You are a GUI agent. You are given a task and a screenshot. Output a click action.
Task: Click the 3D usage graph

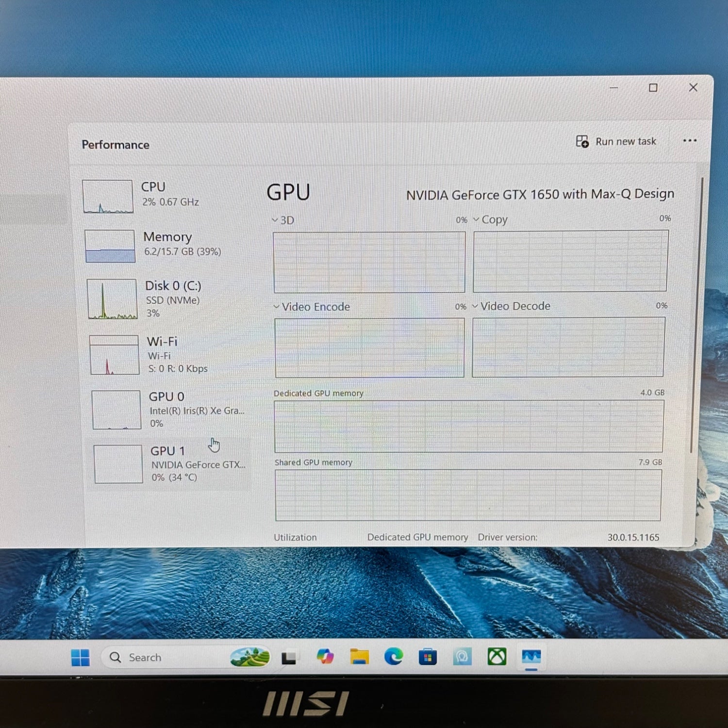(x=369, y=262)
